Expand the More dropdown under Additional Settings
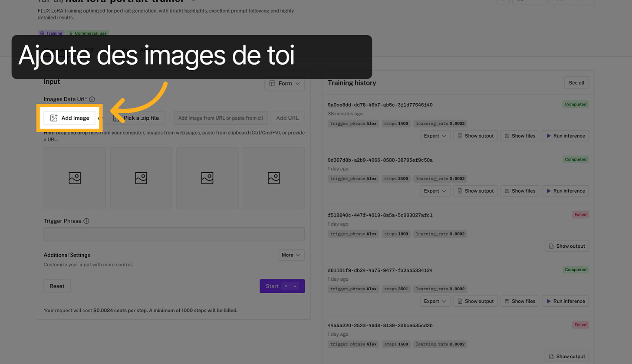The height and width of the screenshot is (364, 632). tap(291, 255)
